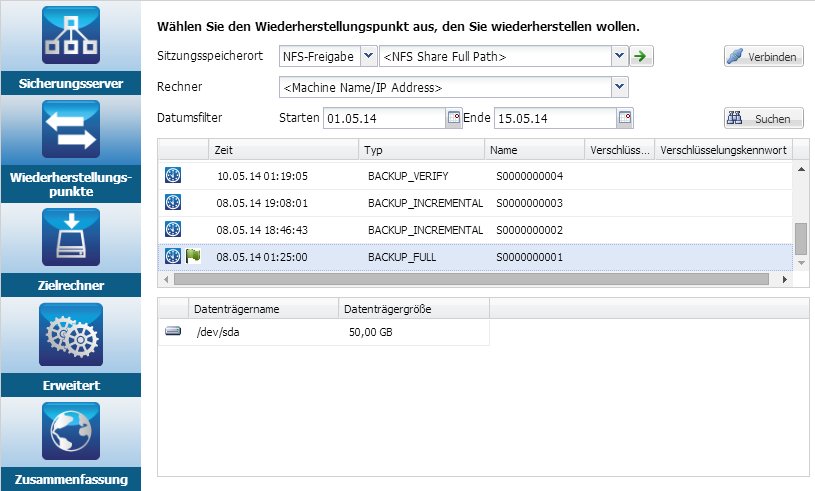Expand the Rechner machine name dropdown

(620, 87)
